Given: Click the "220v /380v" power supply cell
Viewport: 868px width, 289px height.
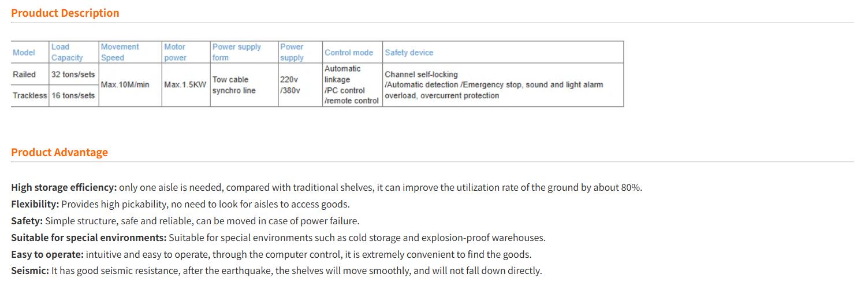Looking at the screenshot, I should click(x=289, y=85).
